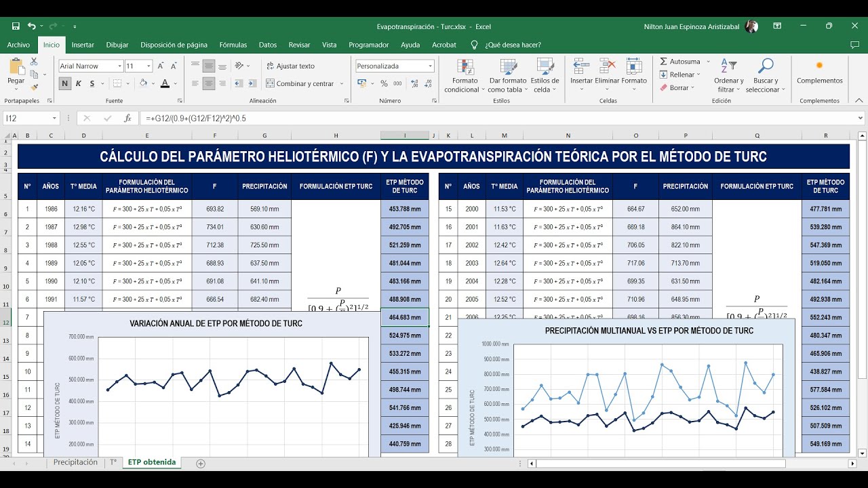This screenshot has height=488, width=868.
Task: Switch to the Programador ribbon tab
Action: point(369,45)
